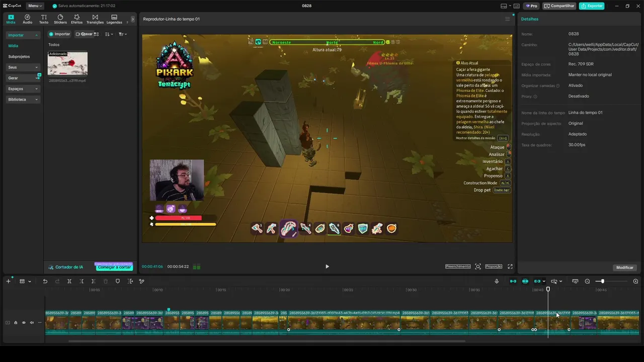Viewport: 644px width, 362px height.
Task: Open the Stickers tab
Action: [60, 19]
